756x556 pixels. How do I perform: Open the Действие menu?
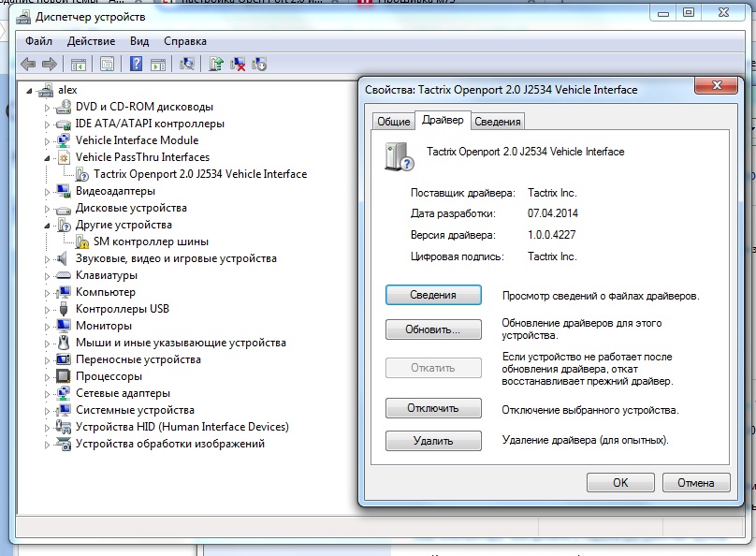(91, 41)
